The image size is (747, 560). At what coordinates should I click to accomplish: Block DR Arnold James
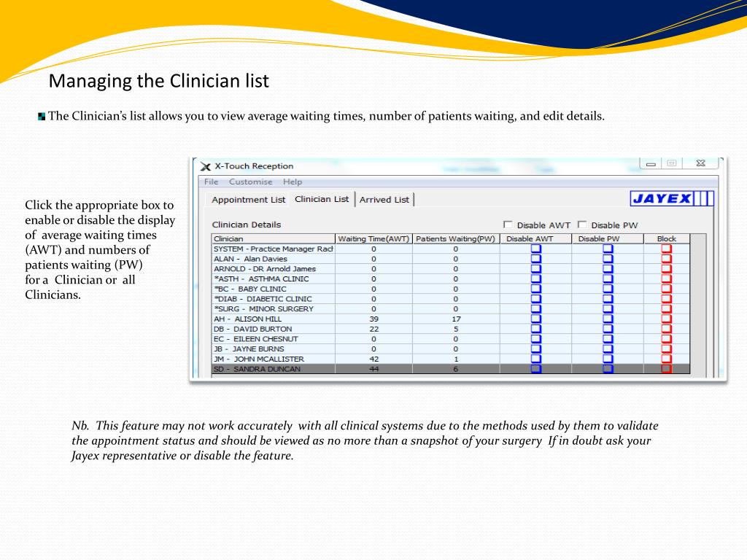click(666, 268)
